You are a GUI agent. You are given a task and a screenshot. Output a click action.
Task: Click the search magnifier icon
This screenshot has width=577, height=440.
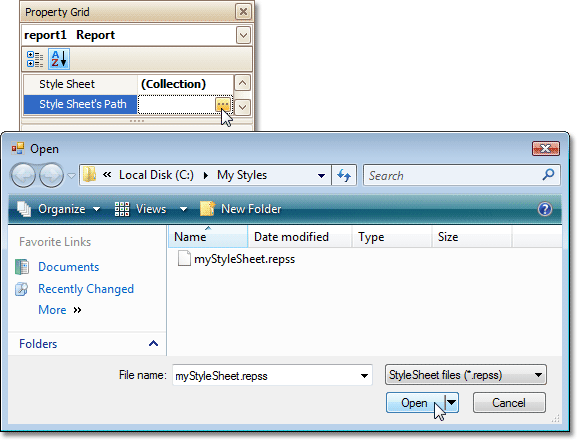coord(548,175)
